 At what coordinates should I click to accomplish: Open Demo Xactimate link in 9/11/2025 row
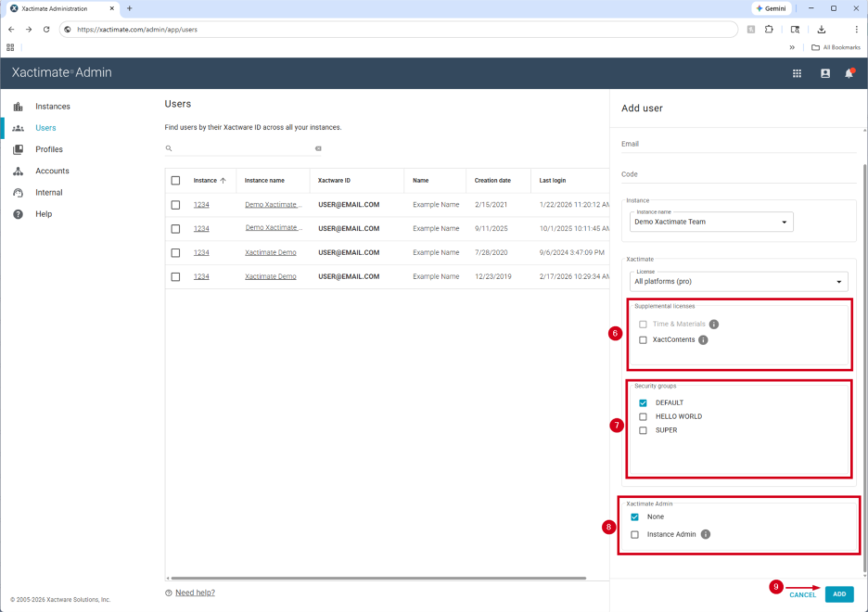pos(274,228)
